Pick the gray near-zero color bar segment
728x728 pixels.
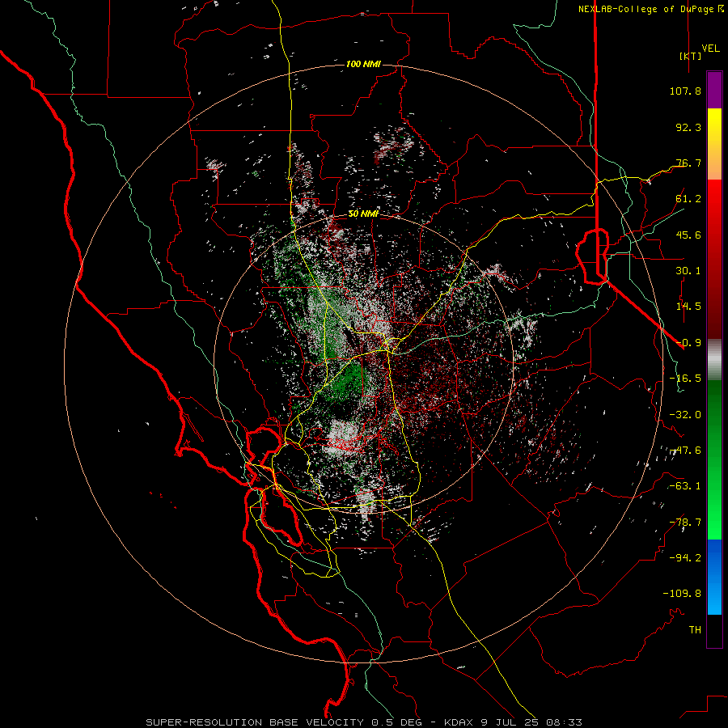pyautogui.click(x=714, y=358)
